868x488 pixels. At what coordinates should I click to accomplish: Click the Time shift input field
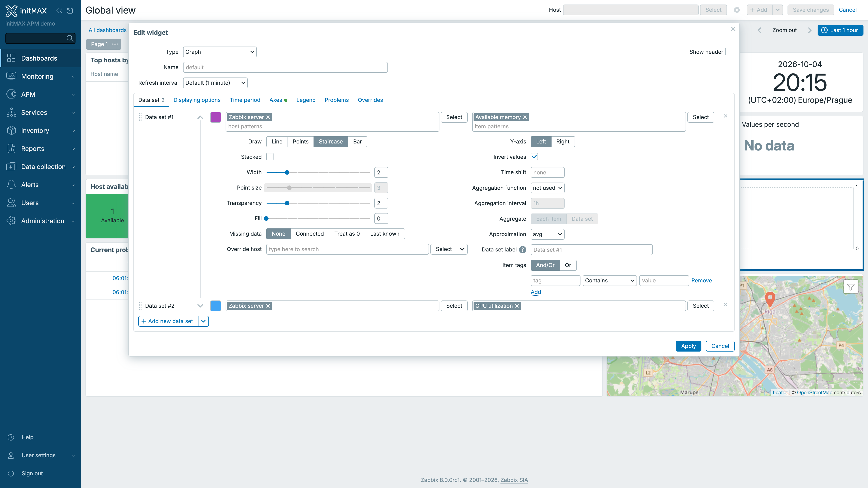click(x=547, y=172)
